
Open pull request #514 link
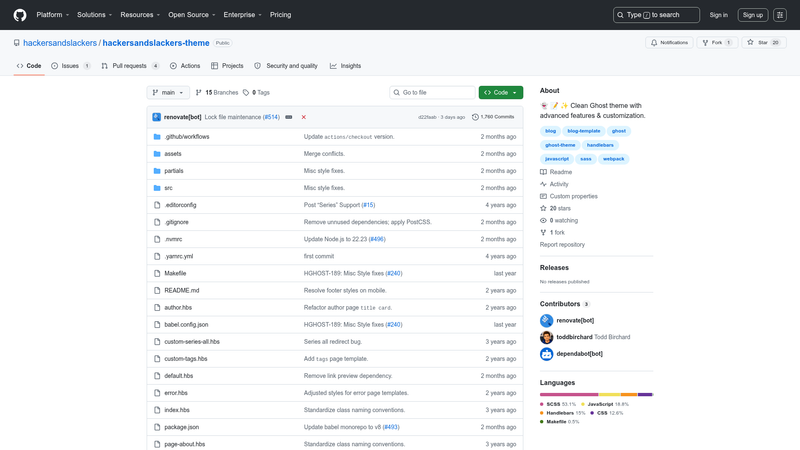(271, 117)
